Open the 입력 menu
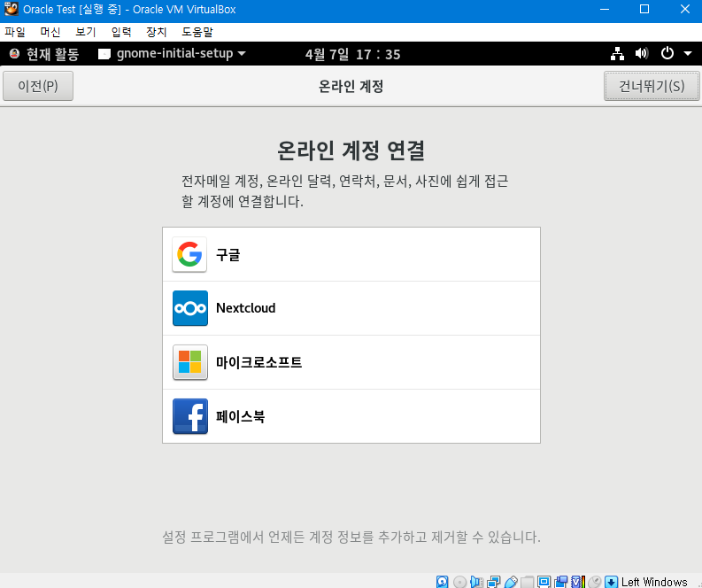 click(121, 32)
